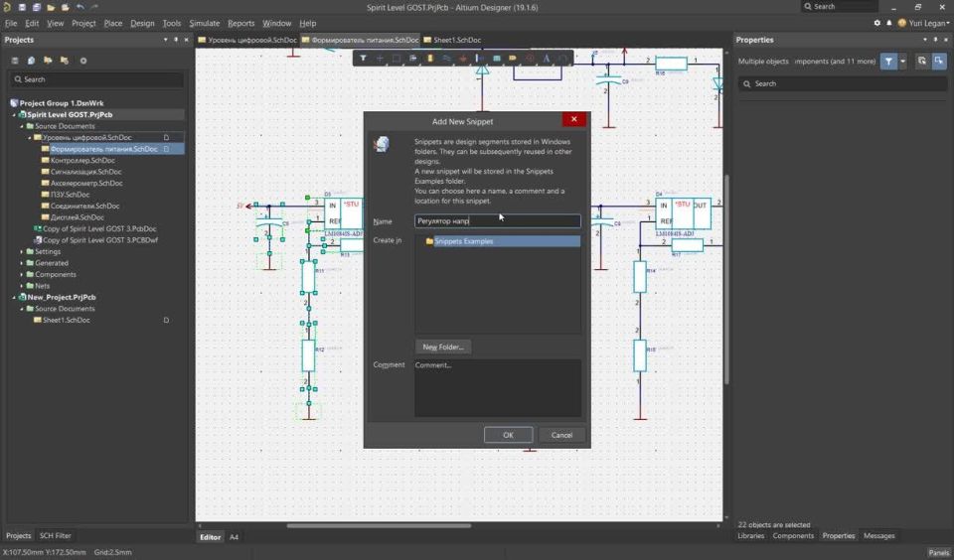Select the Snippets Examples folder
Image resolution: width=954 pixels, height=560 pixels.
464,241
